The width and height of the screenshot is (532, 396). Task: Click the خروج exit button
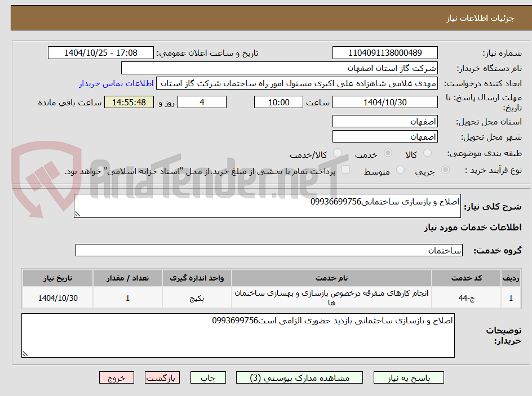coord(117,377)
